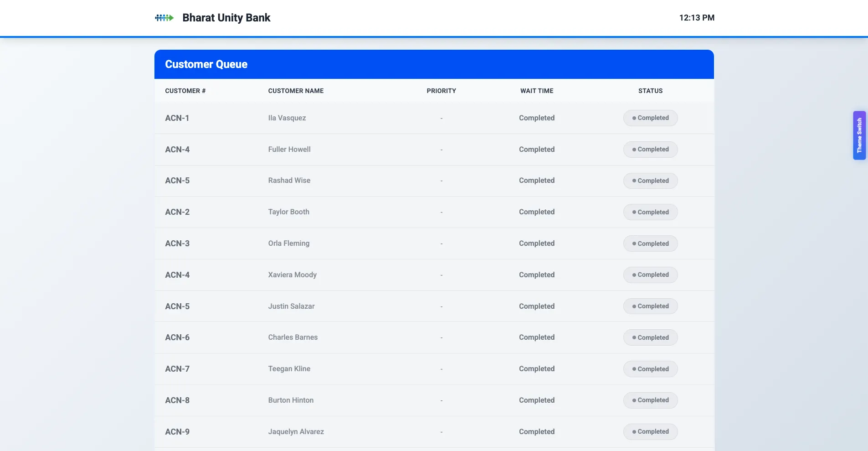The width and height of the screenshot is (868, 451).
Task: Open the Theme Switch side tab
Action: coord(859,135)
